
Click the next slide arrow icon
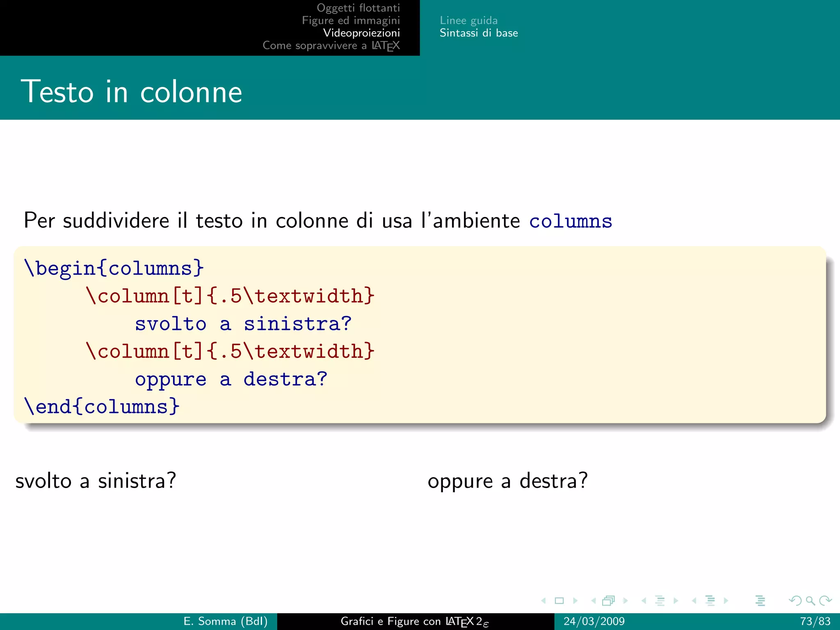click(575, 601)
